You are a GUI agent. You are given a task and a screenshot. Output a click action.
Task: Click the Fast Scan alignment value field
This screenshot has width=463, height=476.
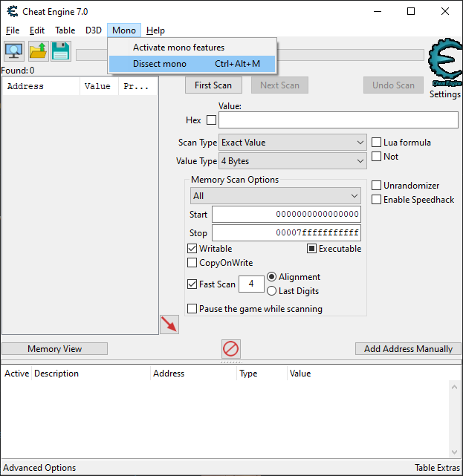251,284
